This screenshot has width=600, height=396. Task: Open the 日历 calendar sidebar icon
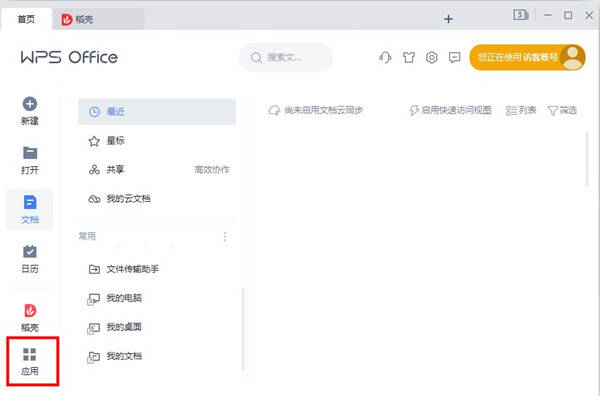click(x=30, y=251)
